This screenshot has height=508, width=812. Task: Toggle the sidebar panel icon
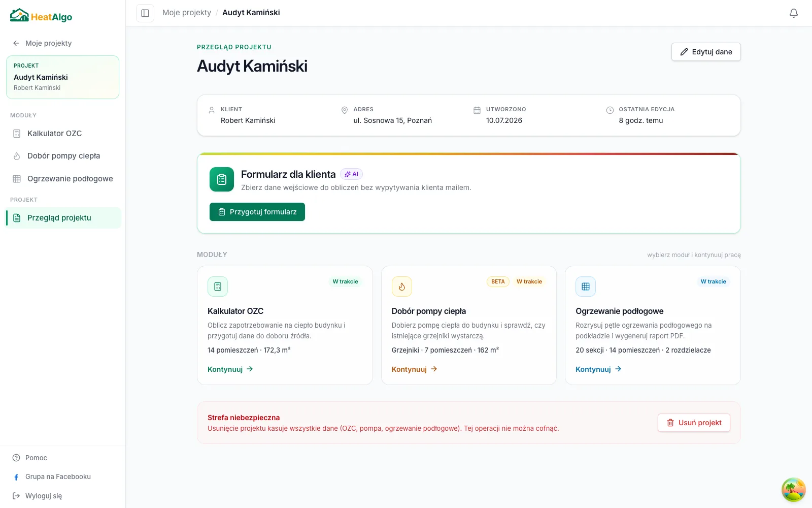(145, 13)
